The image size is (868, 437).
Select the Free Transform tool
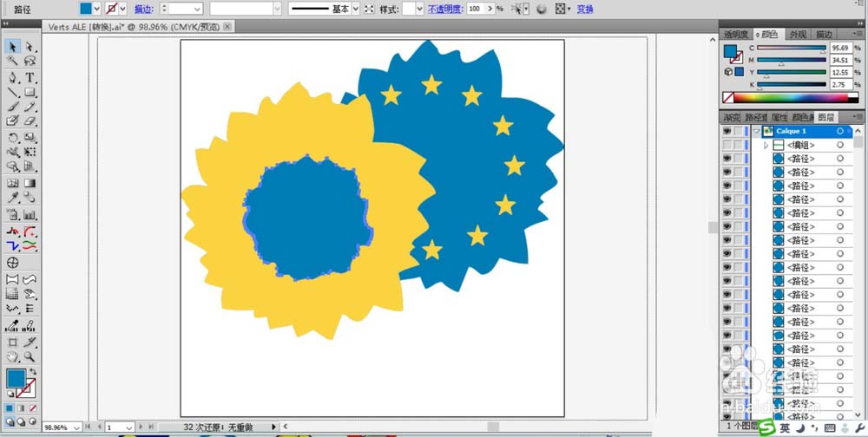[x=30, y=152]
